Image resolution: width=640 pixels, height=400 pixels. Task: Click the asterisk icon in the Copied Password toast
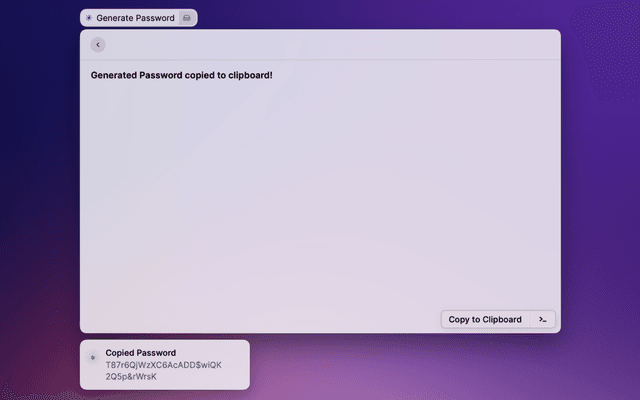coord(93,356)
